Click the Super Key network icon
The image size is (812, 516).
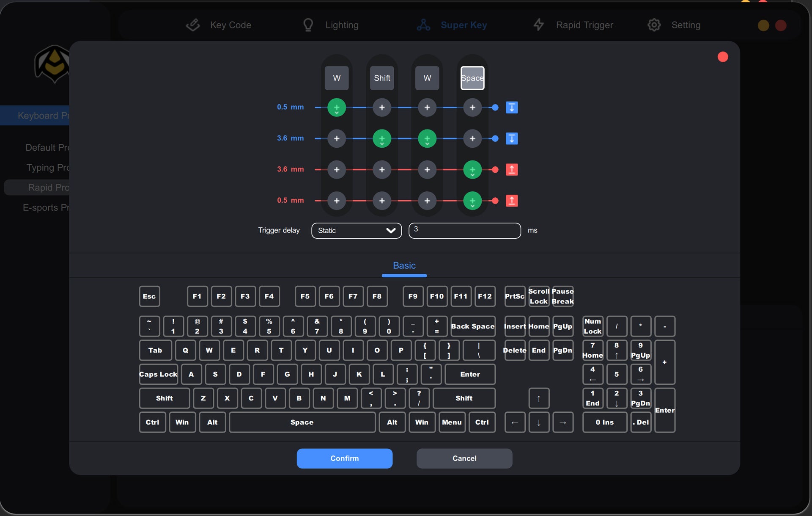click(x=423, y=25)
